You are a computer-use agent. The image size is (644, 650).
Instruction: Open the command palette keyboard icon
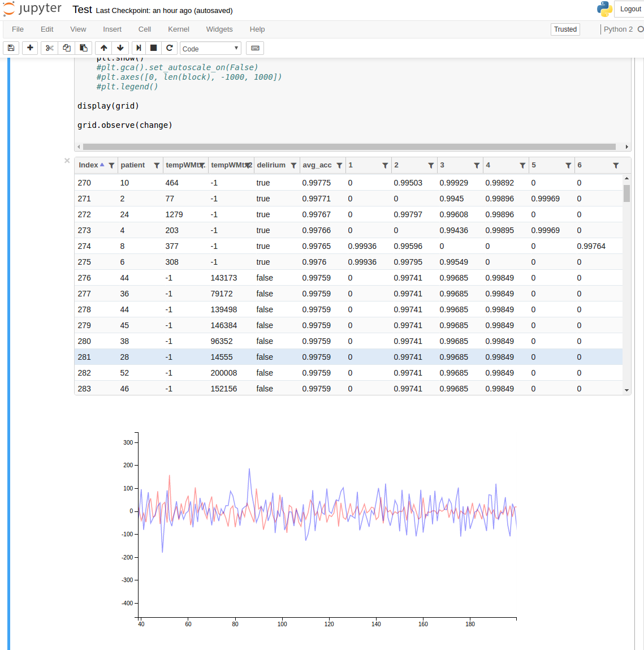pyautogui.click(x=254, y=48)
